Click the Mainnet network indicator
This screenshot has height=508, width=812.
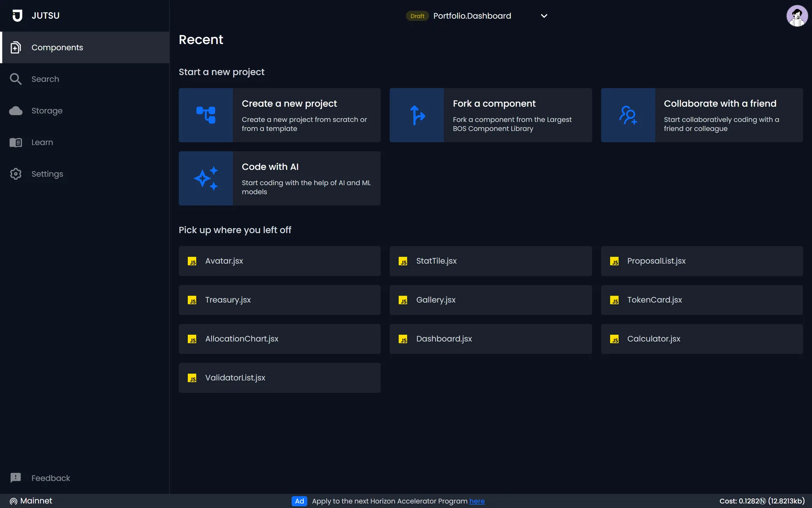31,501
